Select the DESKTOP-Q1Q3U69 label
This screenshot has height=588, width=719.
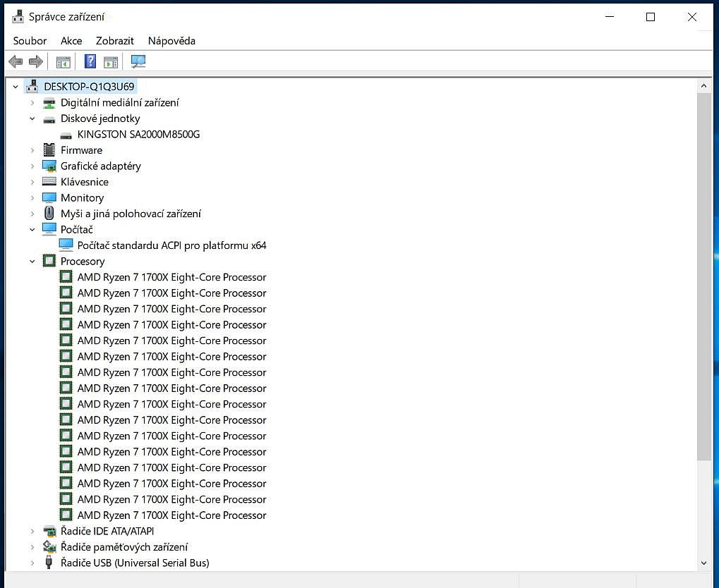tap(89, 87)
